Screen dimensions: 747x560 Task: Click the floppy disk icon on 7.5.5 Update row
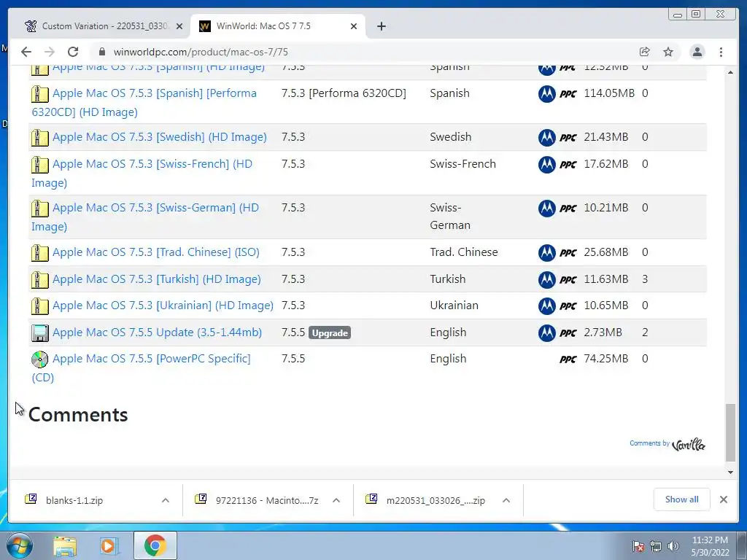pos(39,332)
